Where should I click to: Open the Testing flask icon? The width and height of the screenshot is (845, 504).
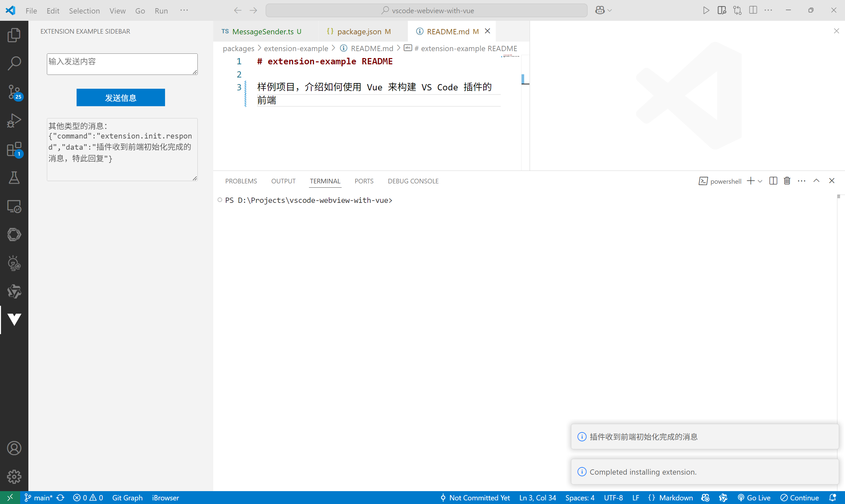[14, 178]
